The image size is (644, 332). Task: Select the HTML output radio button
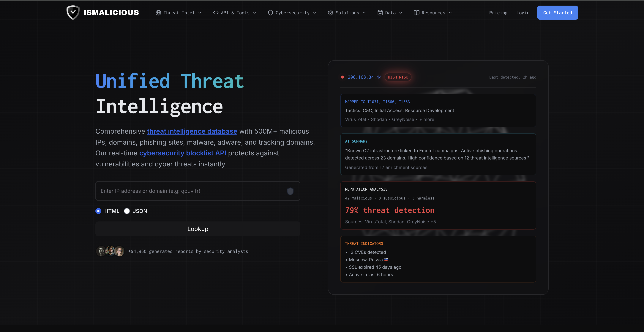(98, 211)
